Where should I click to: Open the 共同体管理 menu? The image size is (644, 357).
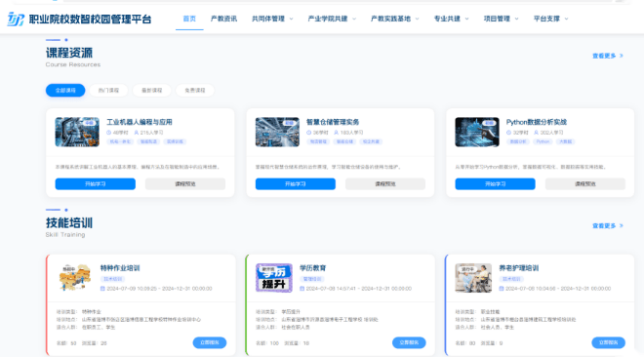coord(268,19)
